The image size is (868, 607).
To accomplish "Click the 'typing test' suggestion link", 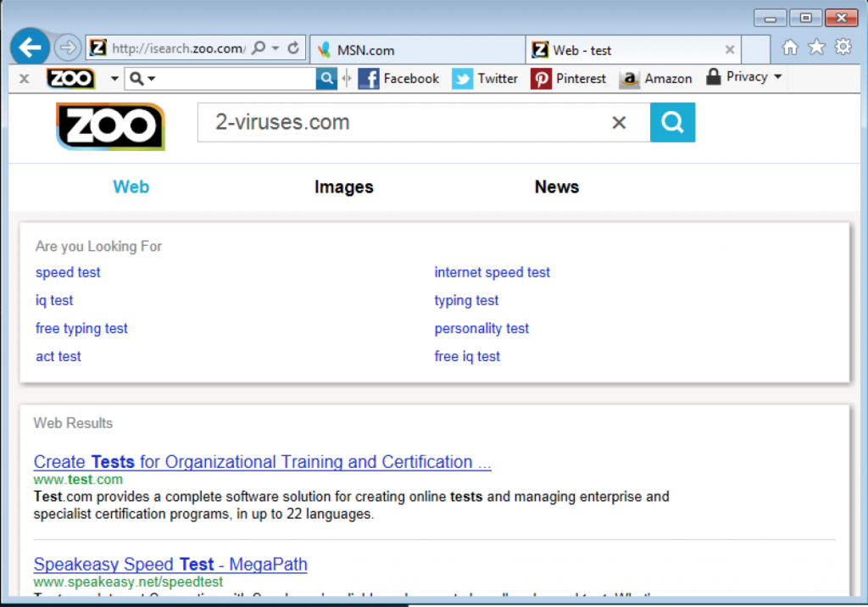I will pos(466,300).
